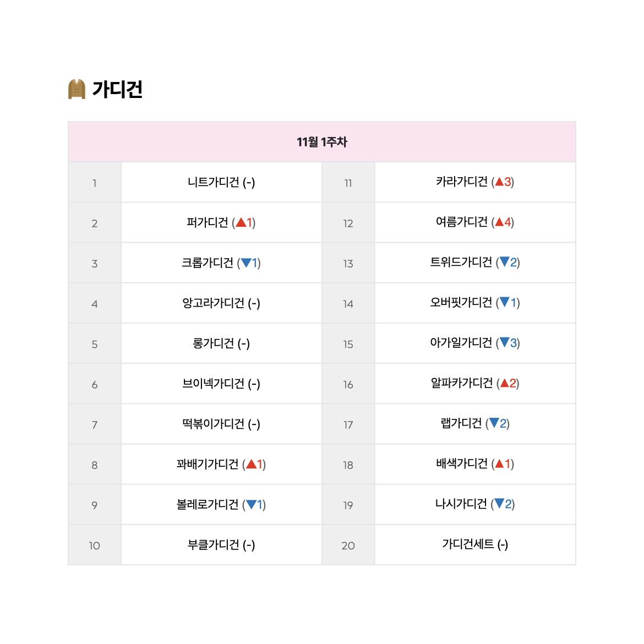Click the 가디건 section heading
Viewport: 644px width, 644px height.
117,89
